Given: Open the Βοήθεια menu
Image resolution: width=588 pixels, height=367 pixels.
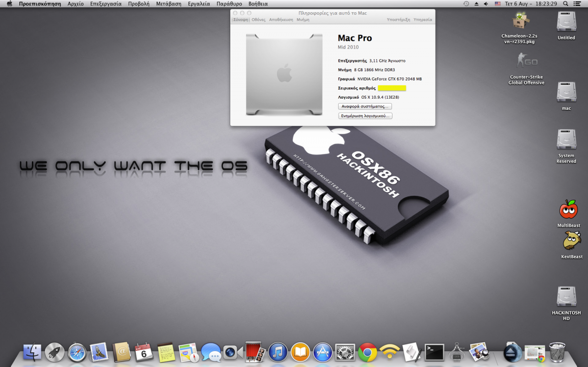Looking at the screenshot, I should coord(258,3).
